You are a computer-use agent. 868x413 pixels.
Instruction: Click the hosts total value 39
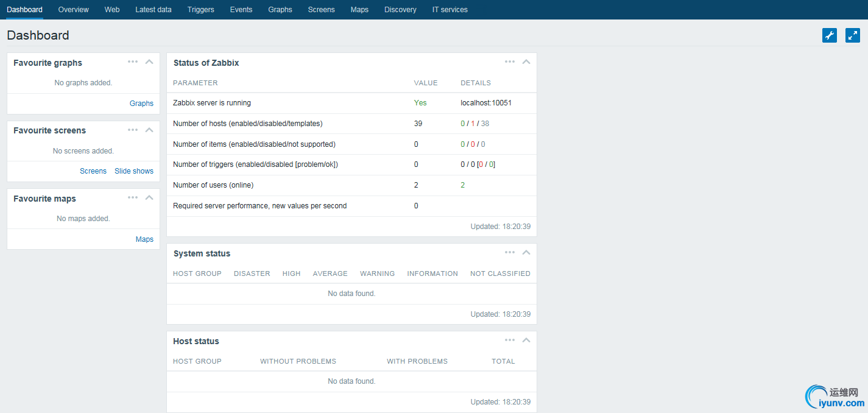click(x=418, y=124)
